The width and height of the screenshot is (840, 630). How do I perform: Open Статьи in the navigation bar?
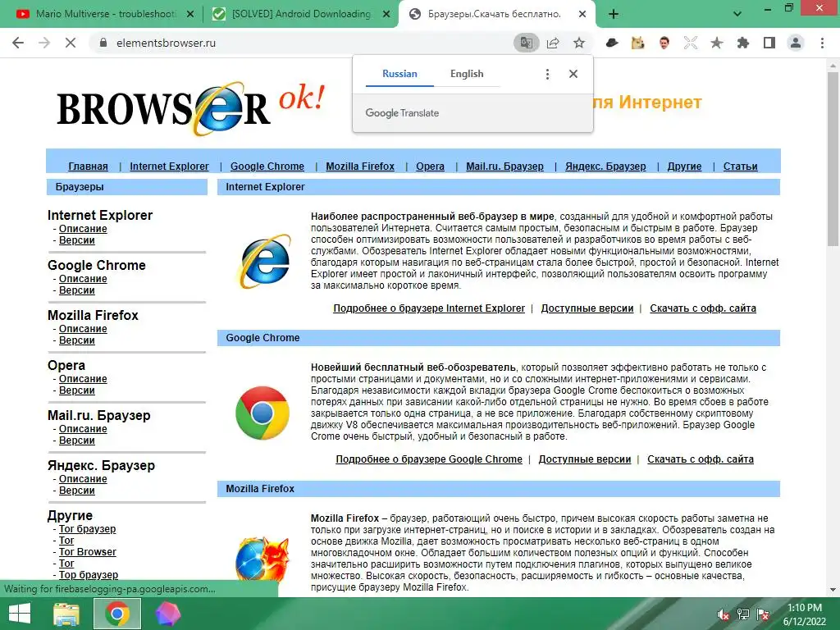pyautogui.click(x=741, y=167)
